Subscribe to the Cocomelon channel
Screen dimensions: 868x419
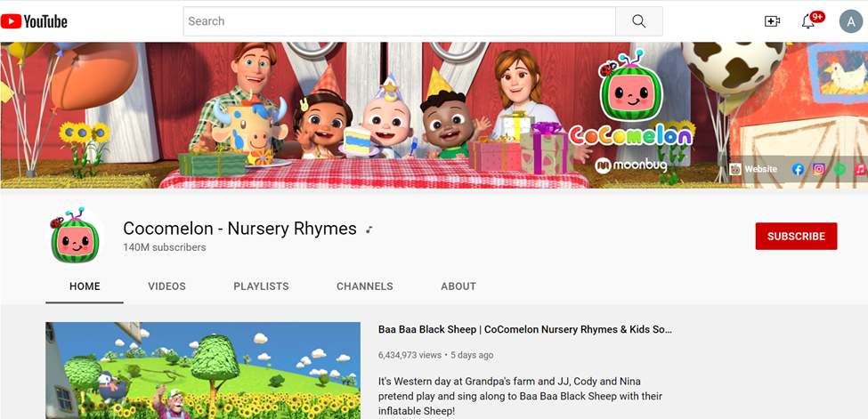[x=796, y=237]
